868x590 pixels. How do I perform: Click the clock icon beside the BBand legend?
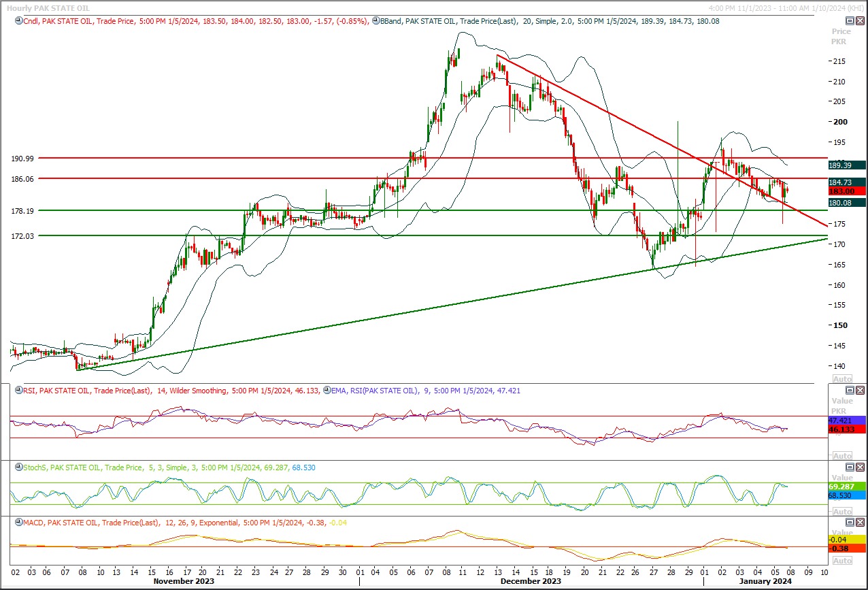[376, 21]
